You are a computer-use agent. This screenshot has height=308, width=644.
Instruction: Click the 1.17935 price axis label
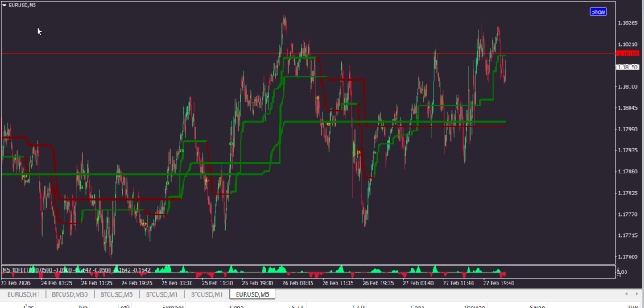pos(628,151)
